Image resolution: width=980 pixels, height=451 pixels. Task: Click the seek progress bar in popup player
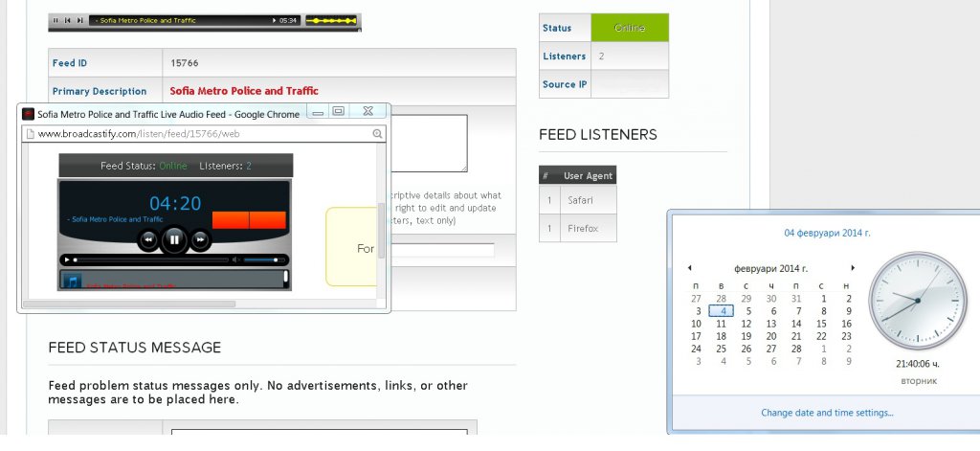click(150, 259)
